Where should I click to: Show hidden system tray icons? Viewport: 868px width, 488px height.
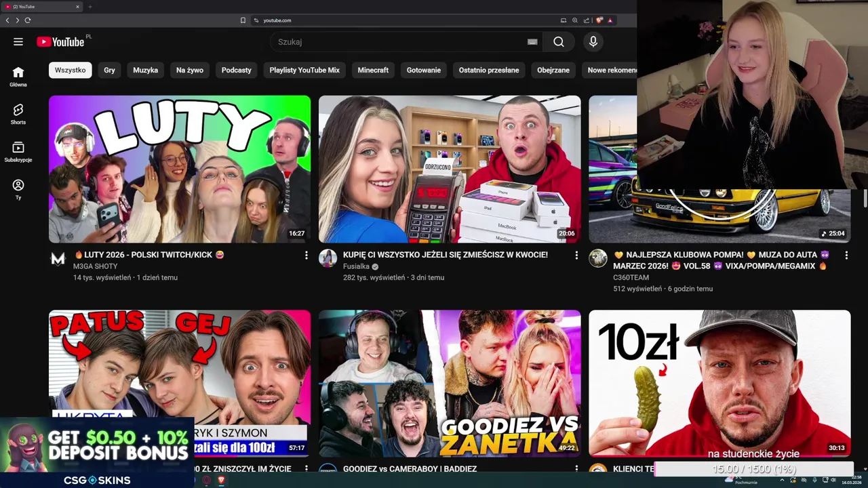[782, 480]
